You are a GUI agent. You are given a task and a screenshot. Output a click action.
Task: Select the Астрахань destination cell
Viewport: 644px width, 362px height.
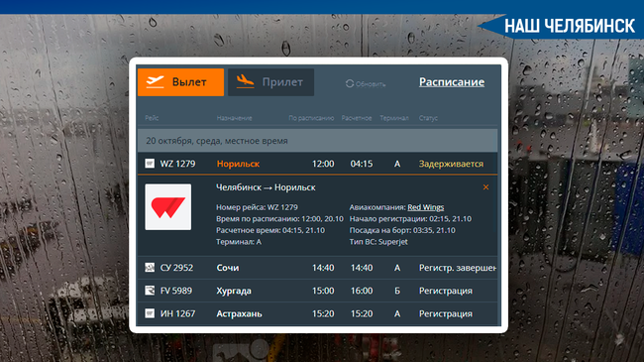239,313
